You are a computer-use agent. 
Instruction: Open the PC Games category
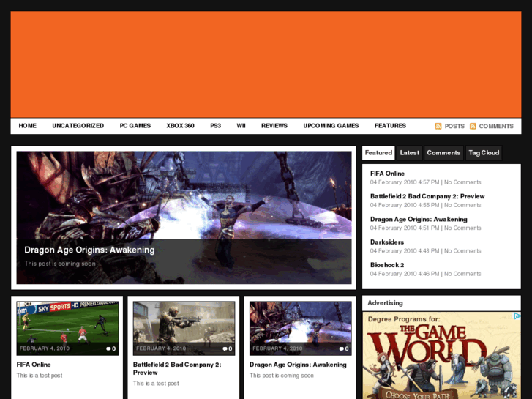pos(135,126)
